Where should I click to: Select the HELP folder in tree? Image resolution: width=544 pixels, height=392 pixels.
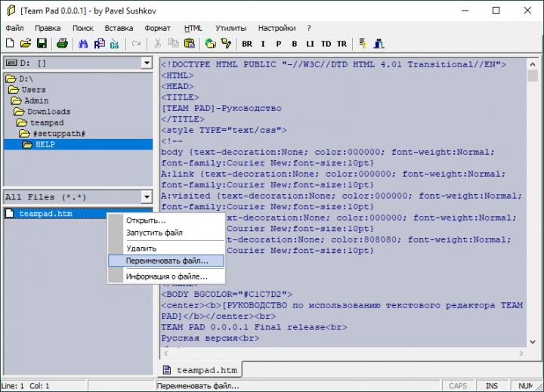(x=78, y=144)
